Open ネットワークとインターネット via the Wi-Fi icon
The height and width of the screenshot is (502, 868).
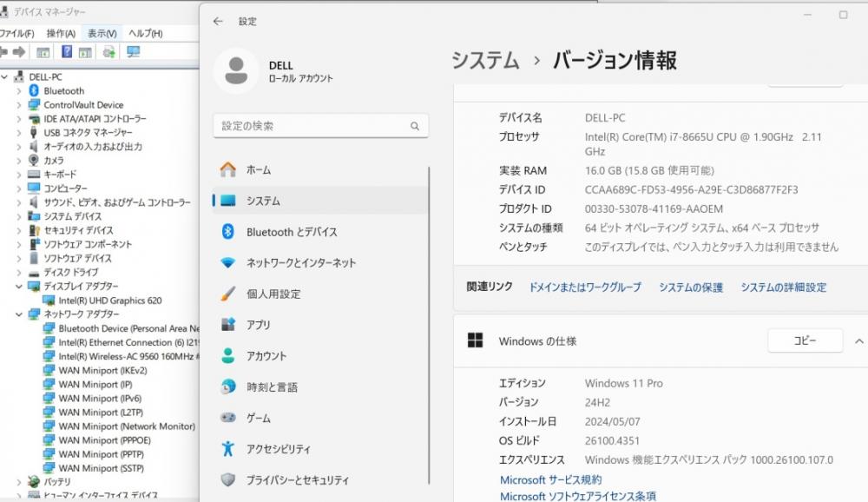(228, 262)
